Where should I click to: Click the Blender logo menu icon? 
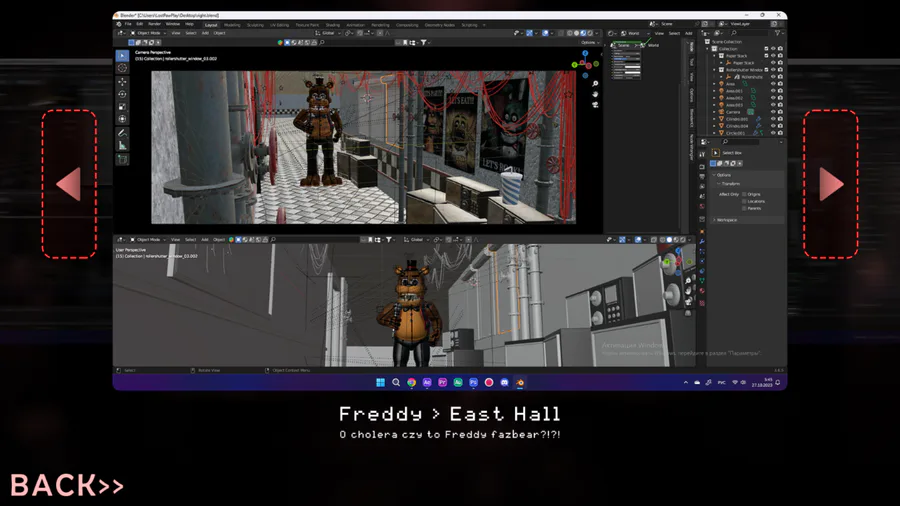[119, 24]
